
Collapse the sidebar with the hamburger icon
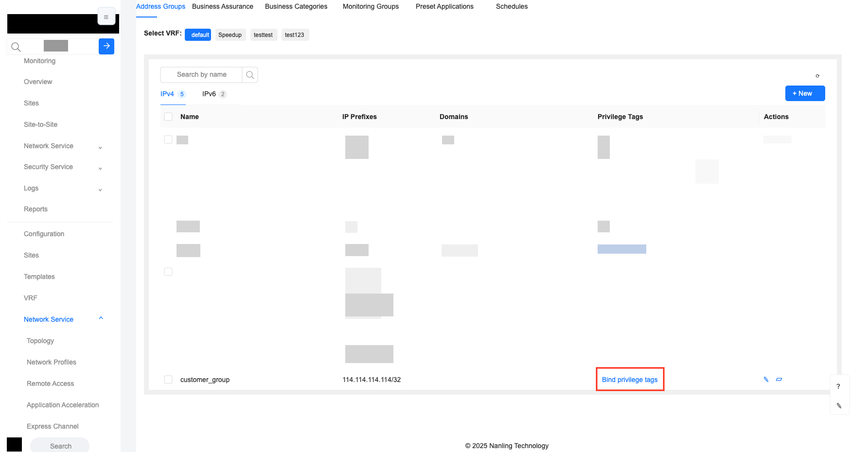pyautogui.click(x=106, y=17)
